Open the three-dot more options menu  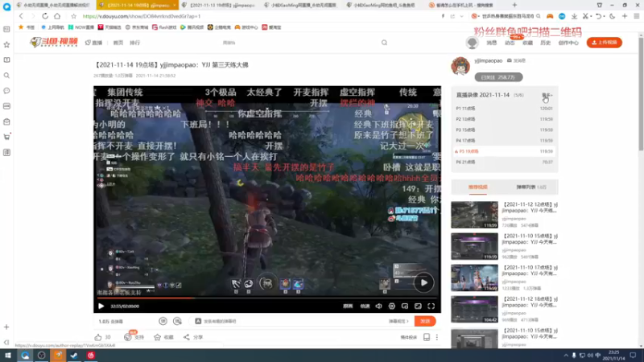click(x=437, y=337)
